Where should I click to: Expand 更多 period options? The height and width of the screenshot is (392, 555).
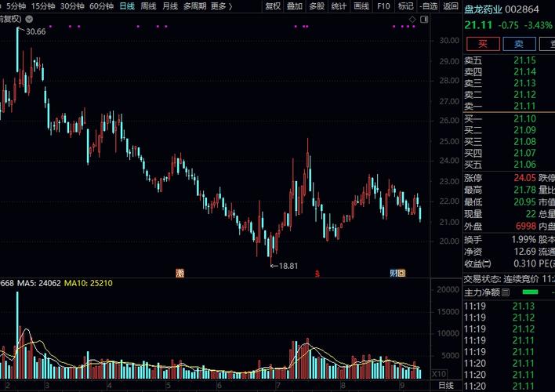221,6
